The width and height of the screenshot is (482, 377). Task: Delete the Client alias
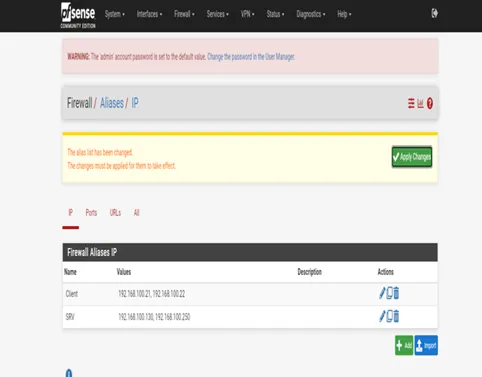click(x=396, y=293)
